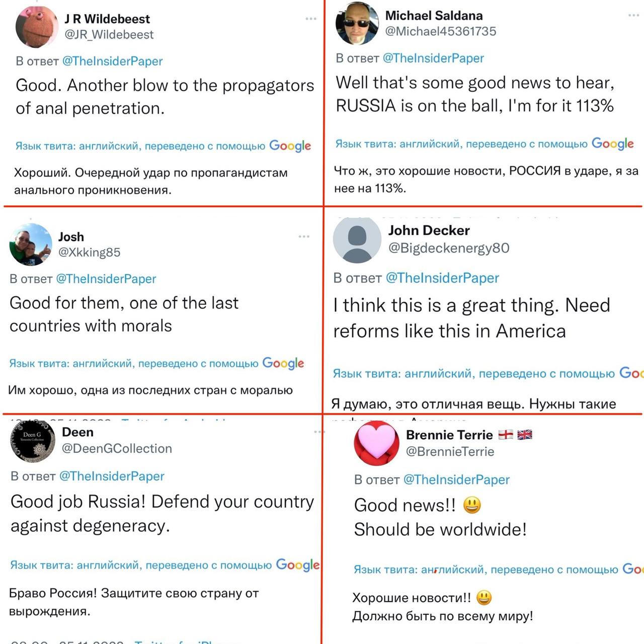Click the @Bigdeckenergy80 username handle

449,248
